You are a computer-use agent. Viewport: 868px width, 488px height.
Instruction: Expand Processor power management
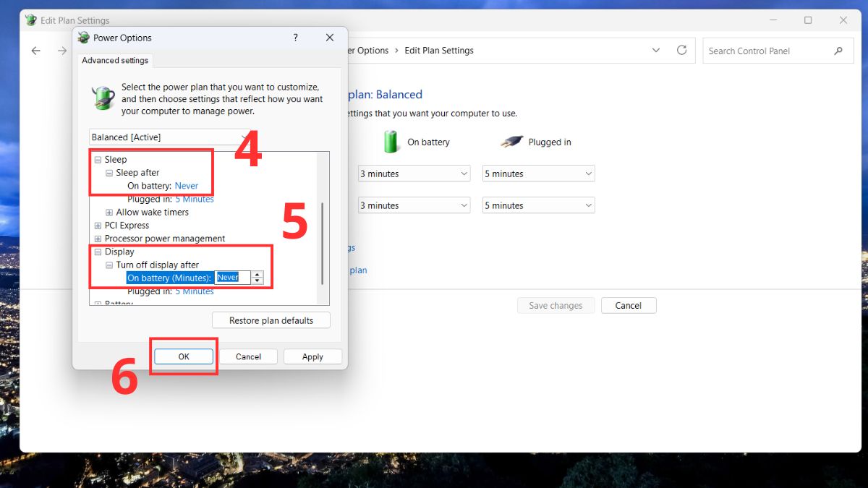click(98, 239)
